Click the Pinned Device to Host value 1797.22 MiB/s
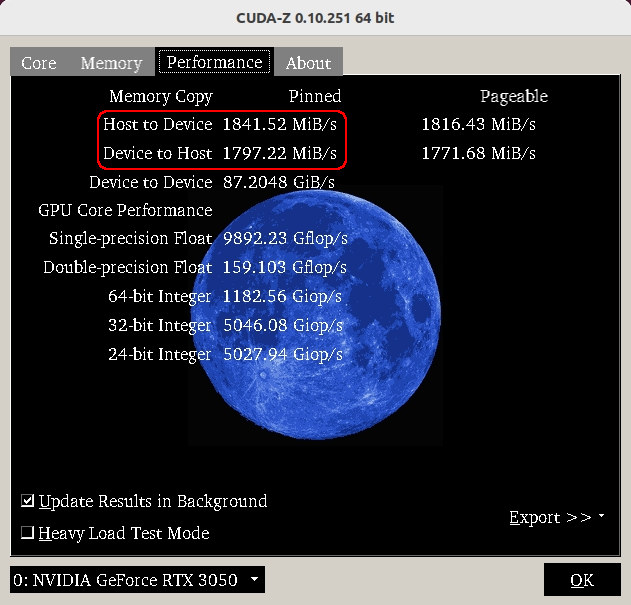The width and height of the screenshot is (631, 605). pos(280,153)
